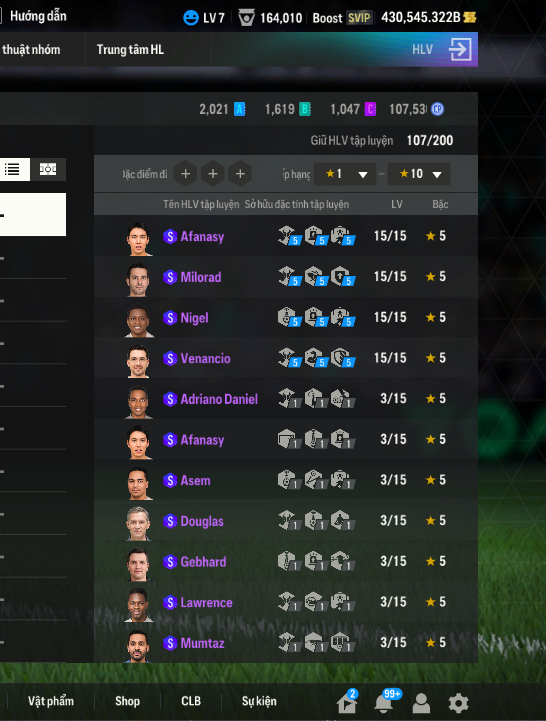Viewport: 546px width, 721px height.
Task: Click the HLV exit arrow icon
Action: tap(460, 50)
